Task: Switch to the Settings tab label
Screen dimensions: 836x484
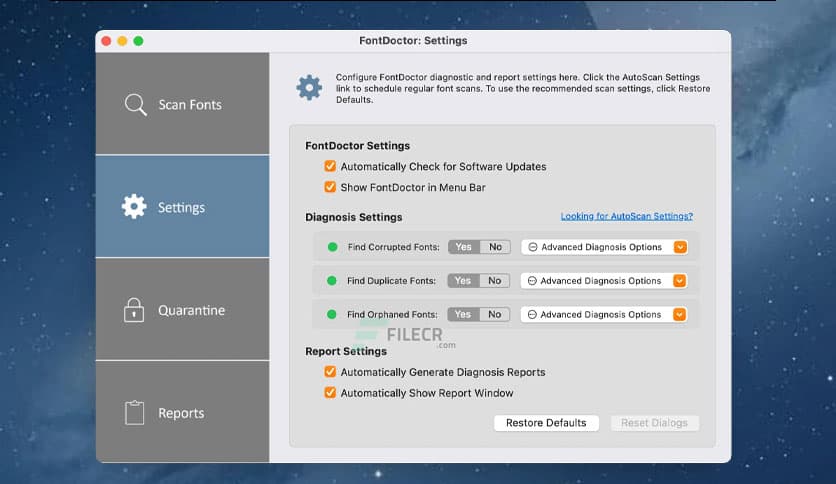Action: [181, 207]
